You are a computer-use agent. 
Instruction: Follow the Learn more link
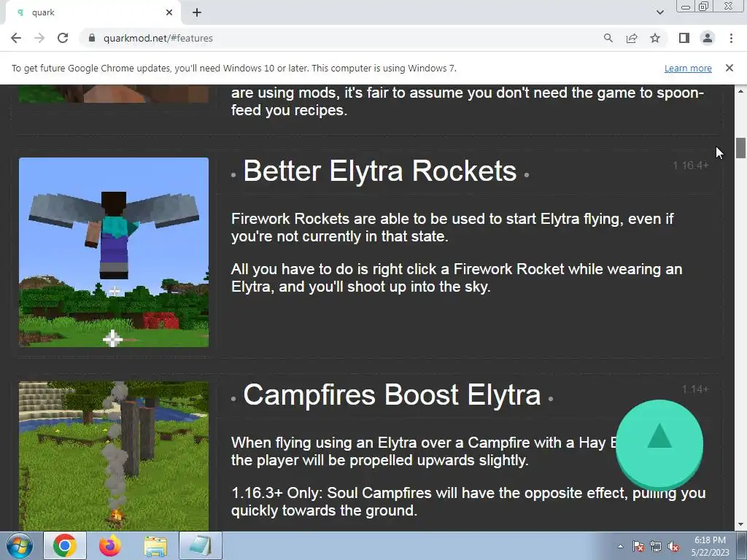click(688, 68)
